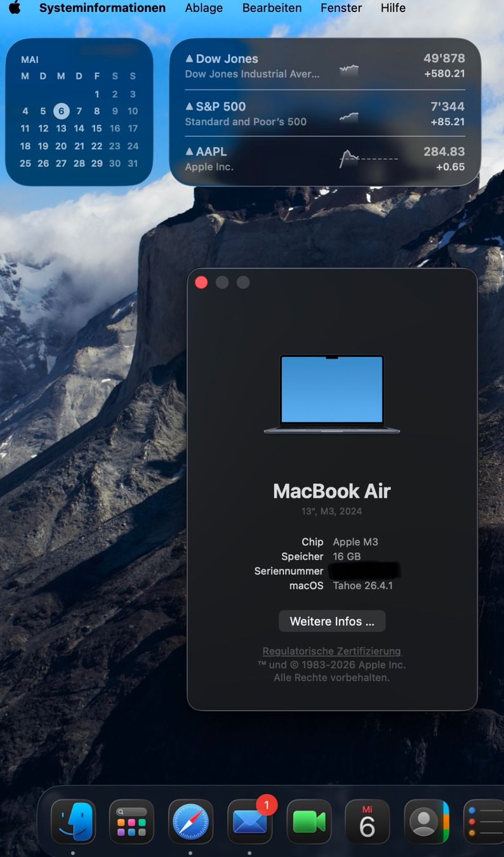Open Mail with one unread badge

(x=249, y=821)
